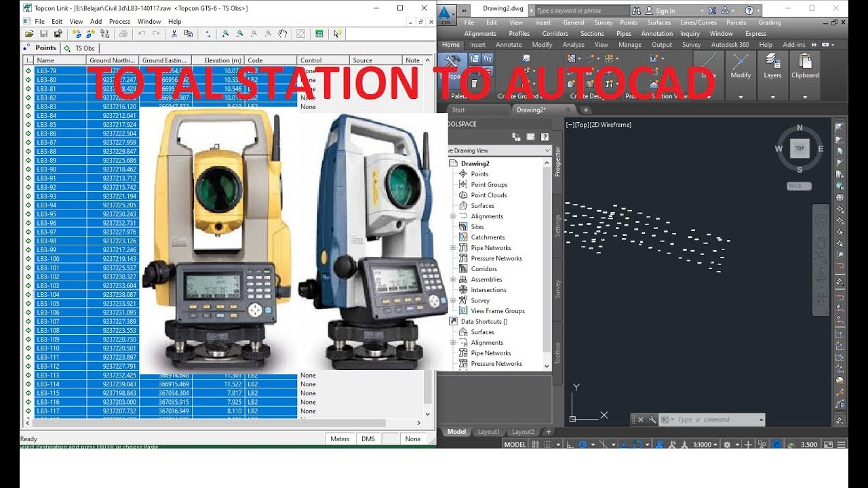This screenshot has width=868, height=488.
Task: Open the Corridors menu in AutoCAD
Action: pyautogui.click(x=555, y=33)
